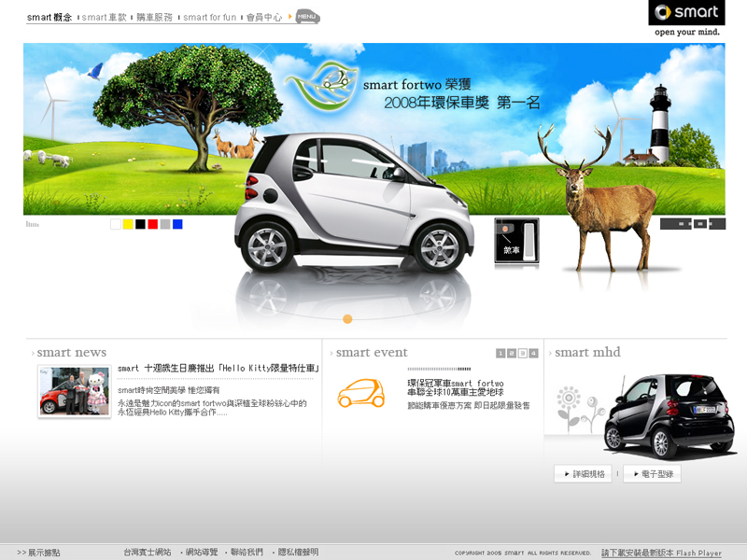The width and height of the screenshot is (747, 560).
Task: Go to smart event page 3
Action: point(522,354)
